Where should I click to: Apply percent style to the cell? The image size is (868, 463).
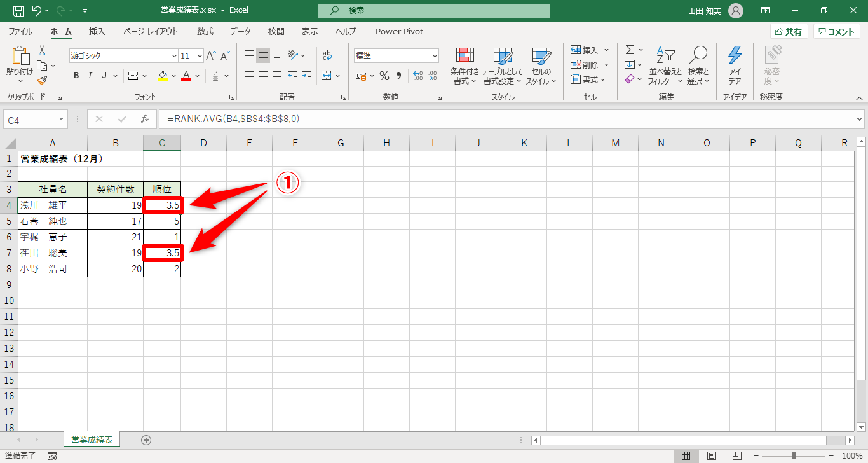pos(384,76)
